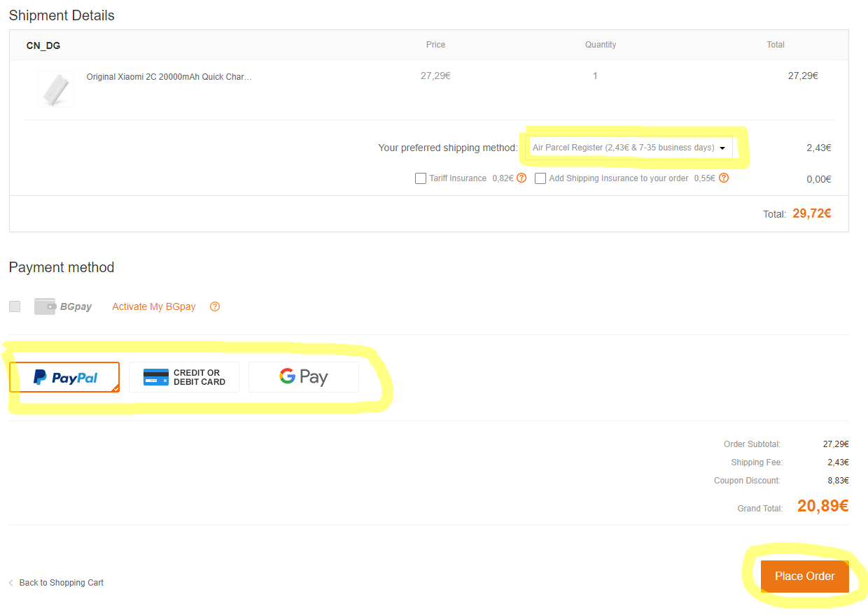Check the BGpay payment checkbox

(15, 306)
